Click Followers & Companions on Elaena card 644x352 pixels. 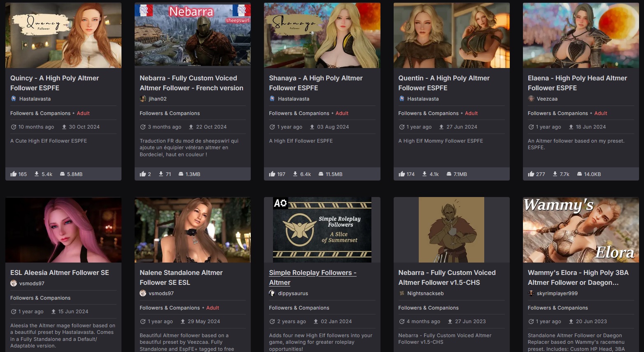click(x=558, y=113)
